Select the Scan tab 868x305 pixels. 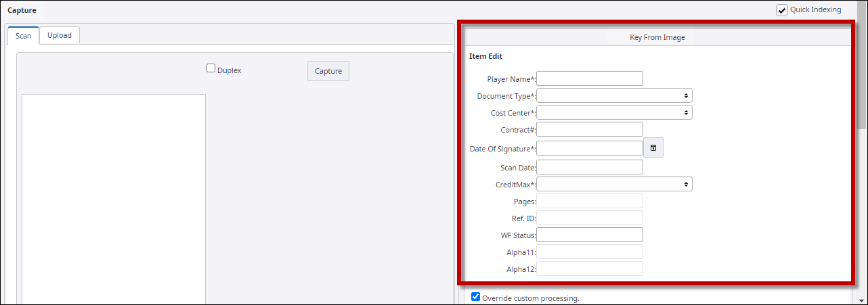[x=24, y=36]
